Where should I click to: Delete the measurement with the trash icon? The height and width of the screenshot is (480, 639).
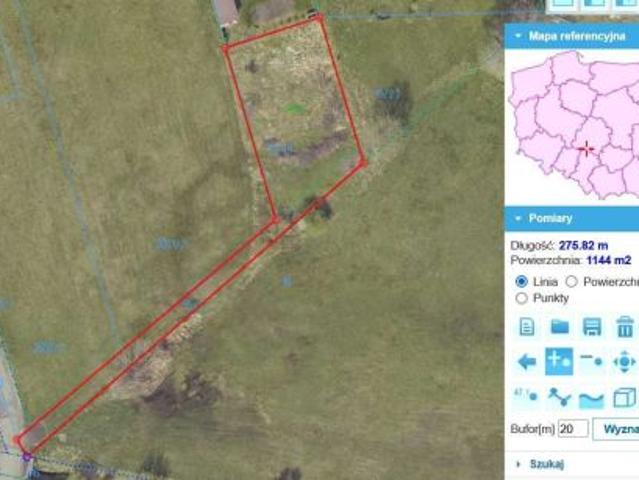pos(625,326)
